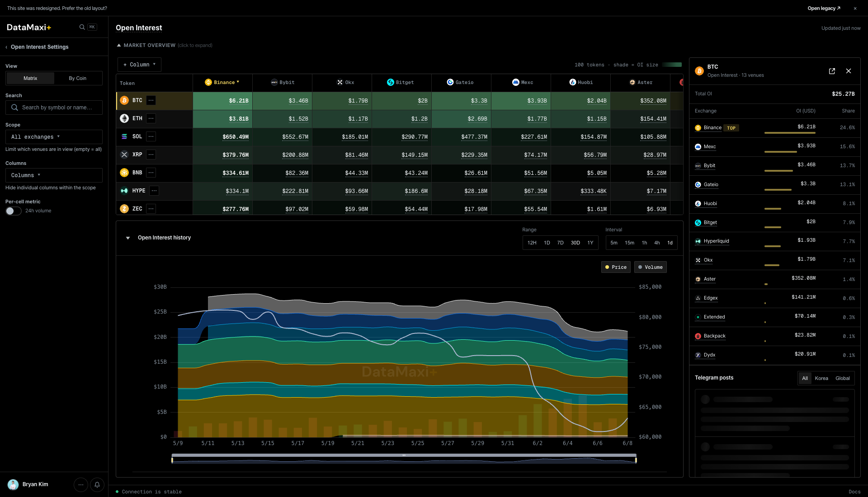This screenshot has height=497, width=868.
Task: Click the Hyperliquid logo in exchange list
Action: click(698, 241)
